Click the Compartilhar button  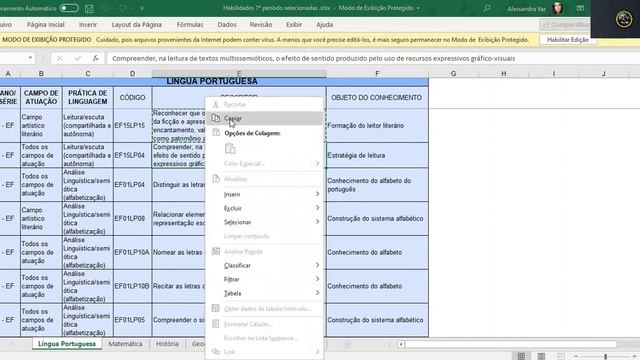(565, 25)
